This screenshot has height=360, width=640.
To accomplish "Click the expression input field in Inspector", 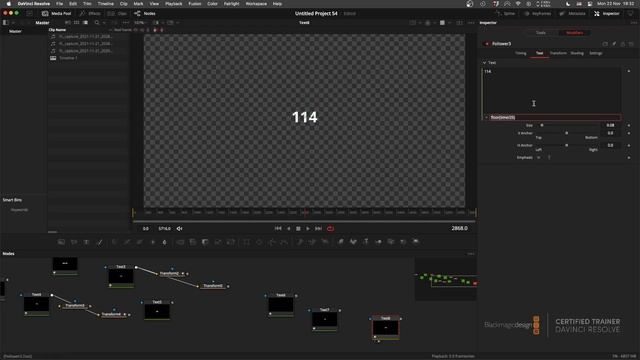I will tap(555, 118).
